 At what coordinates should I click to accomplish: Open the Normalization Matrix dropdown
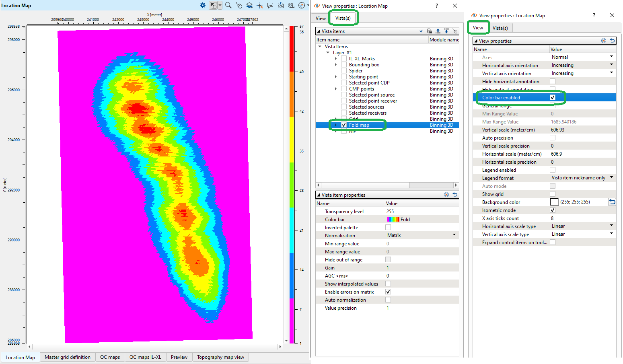pos(454,235)
